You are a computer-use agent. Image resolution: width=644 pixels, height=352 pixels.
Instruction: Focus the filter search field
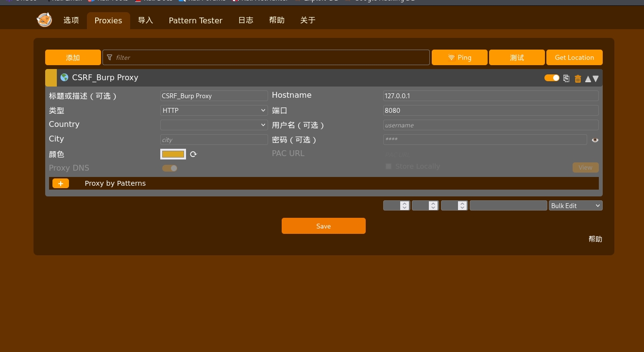coord(266,57)
